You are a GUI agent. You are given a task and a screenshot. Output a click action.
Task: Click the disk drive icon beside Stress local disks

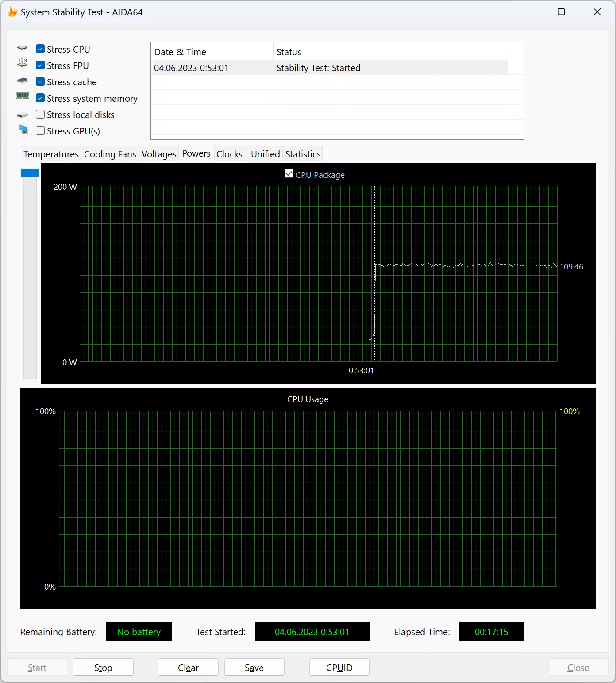click(23, 115)
